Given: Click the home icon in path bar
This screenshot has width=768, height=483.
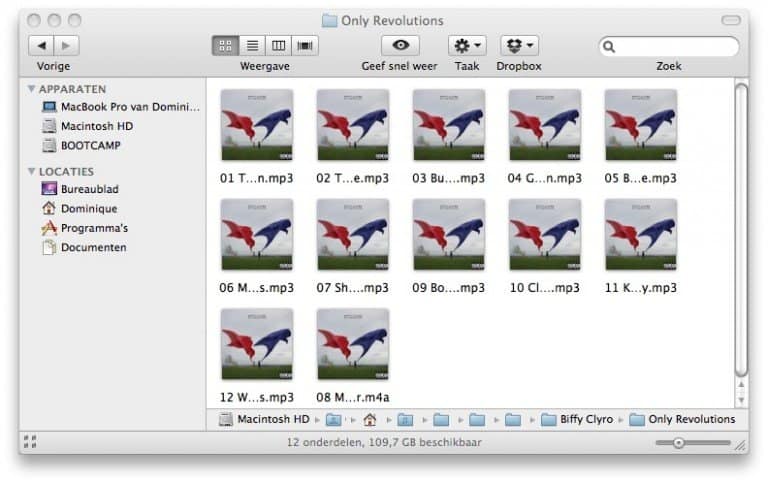Looking at the screenshot, I should [370, 420].
